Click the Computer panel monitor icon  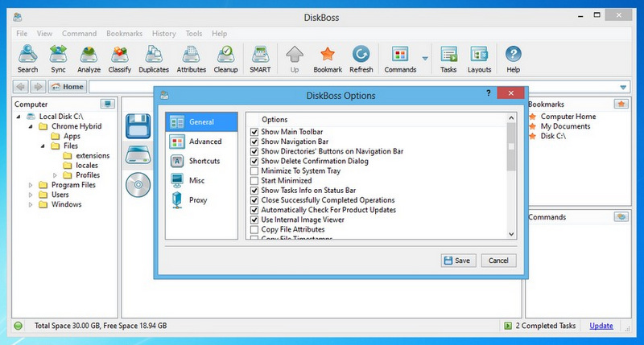tap(108, 104)
